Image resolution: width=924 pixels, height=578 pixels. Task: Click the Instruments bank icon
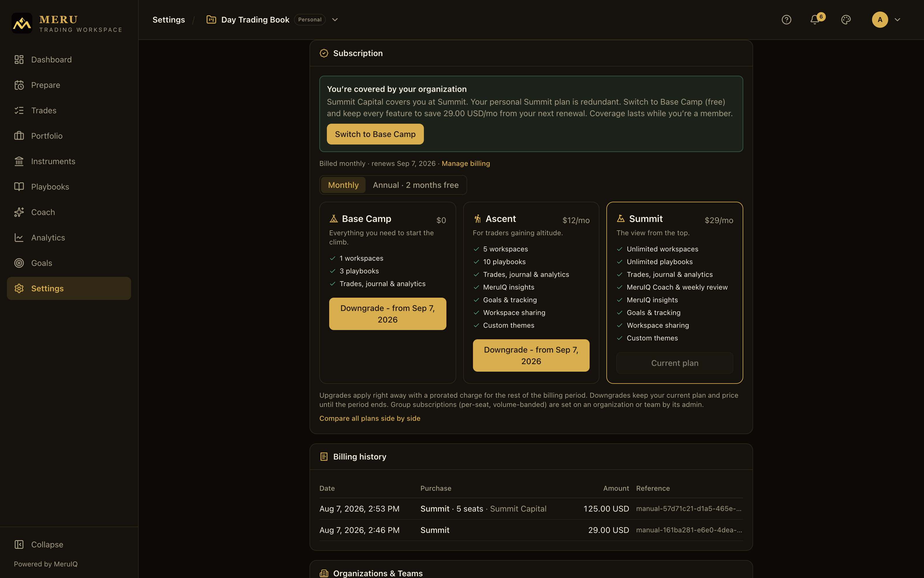point(19,161)
